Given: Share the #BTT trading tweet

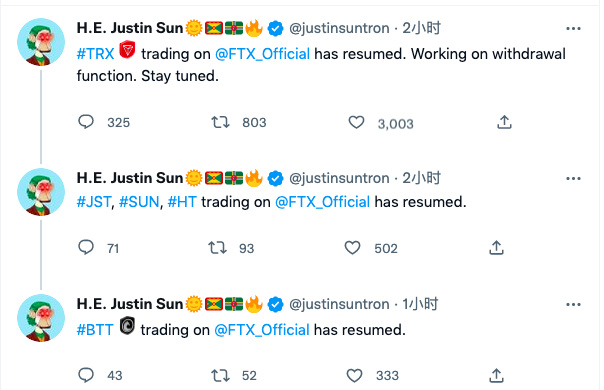Looking at the screenshot, I should click(497, 375).
